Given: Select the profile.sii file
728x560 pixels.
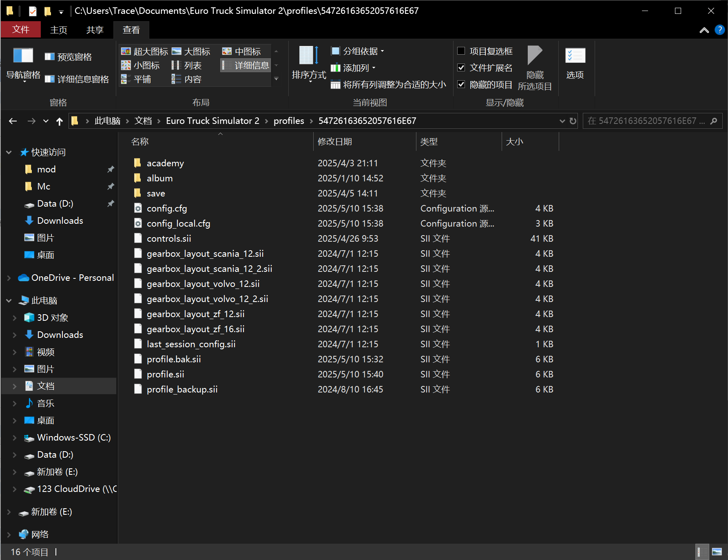Looking at the screenshot, I should (x=166, y=374).
